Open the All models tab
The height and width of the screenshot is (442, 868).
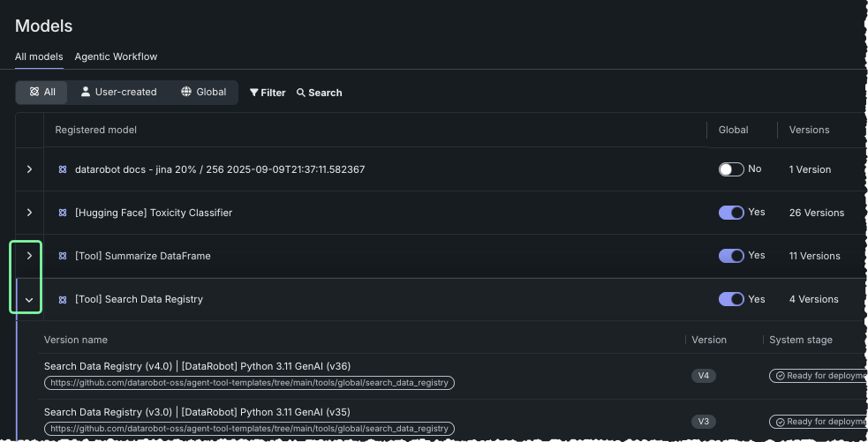click(x=39, y=56)
